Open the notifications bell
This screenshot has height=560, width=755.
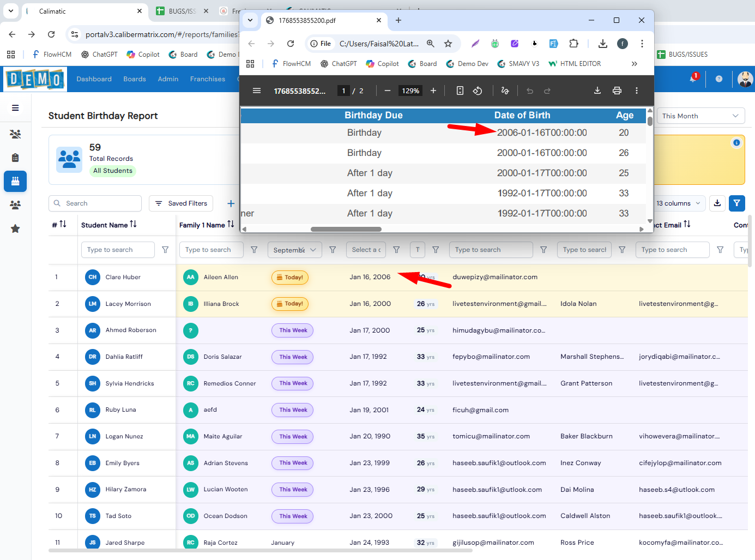[x=693, y=79]
